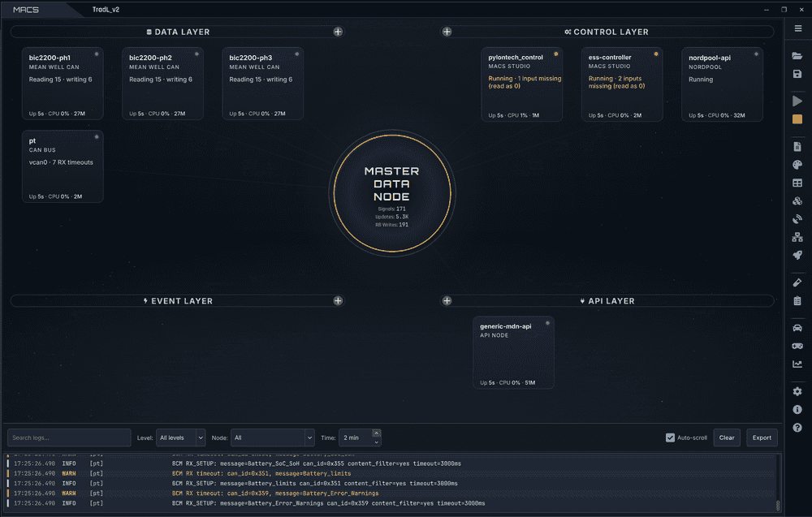Click the Clear logs button
This screenshot has height=517, width=812.
pos(727,437)
